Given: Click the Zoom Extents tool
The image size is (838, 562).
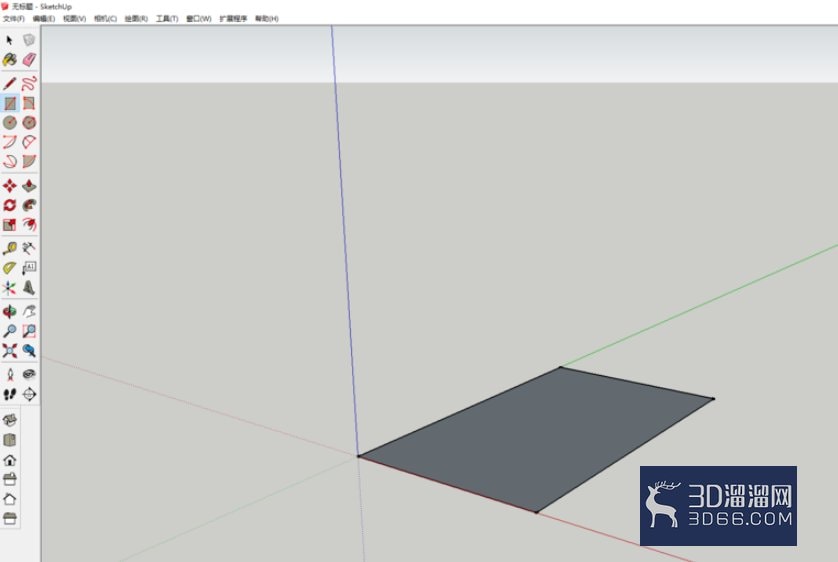Looking at the screenshot, I should point(10,350).
